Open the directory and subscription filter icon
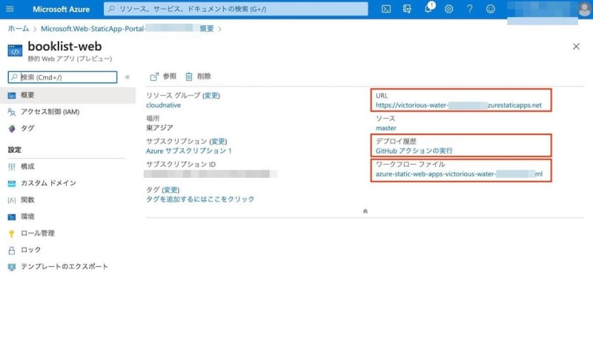This screenshot has width=593, height=364. coord(407,9)
